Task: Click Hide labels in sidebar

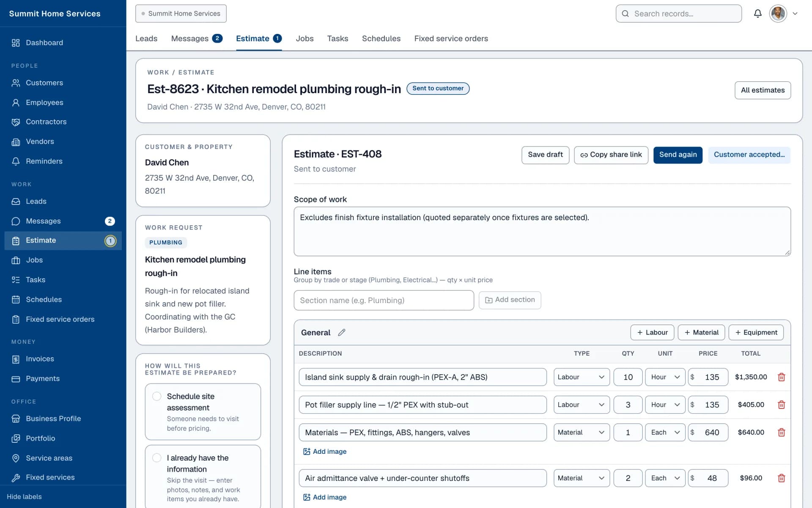Action: [x=24, y=497]
